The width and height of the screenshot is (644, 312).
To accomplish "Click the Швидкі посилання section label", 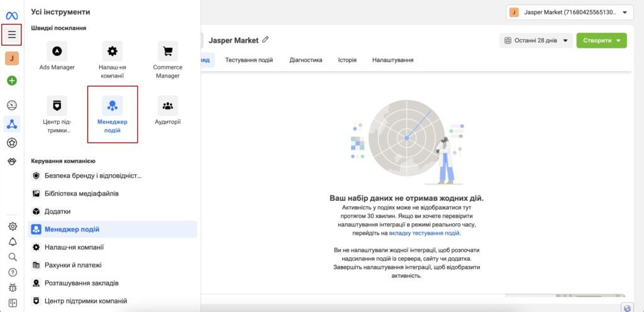I will point(58,28).
